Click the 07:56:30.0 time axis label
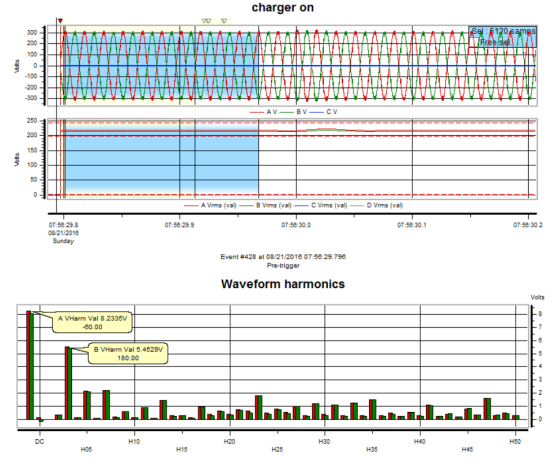Screen dimensions: 554x465 [296, 225]
